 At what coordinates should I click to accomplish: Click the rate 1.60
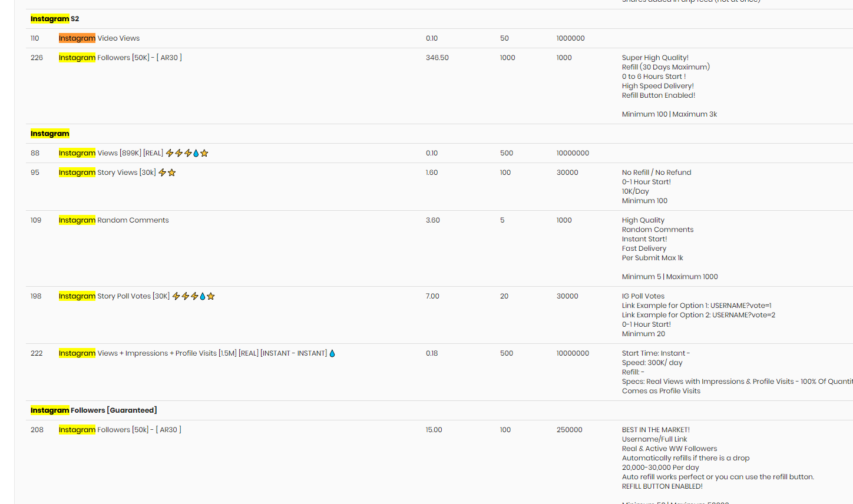click(432, 173)
